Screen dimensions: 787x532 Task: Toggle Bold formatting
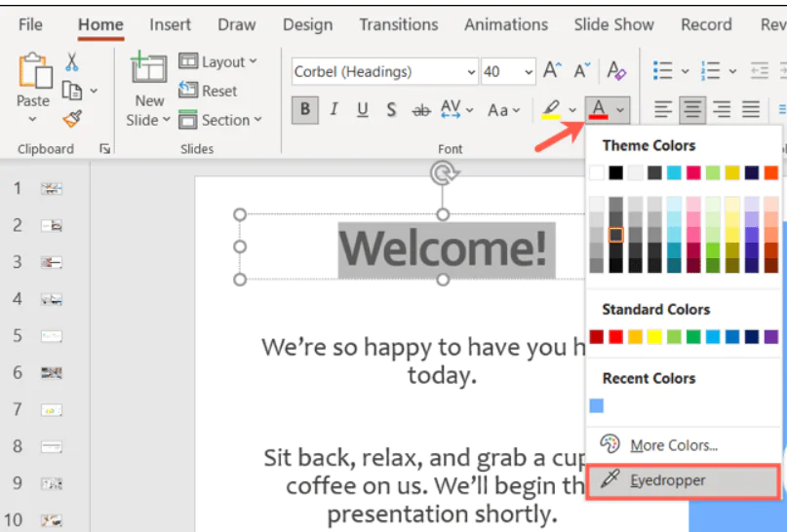304,109
